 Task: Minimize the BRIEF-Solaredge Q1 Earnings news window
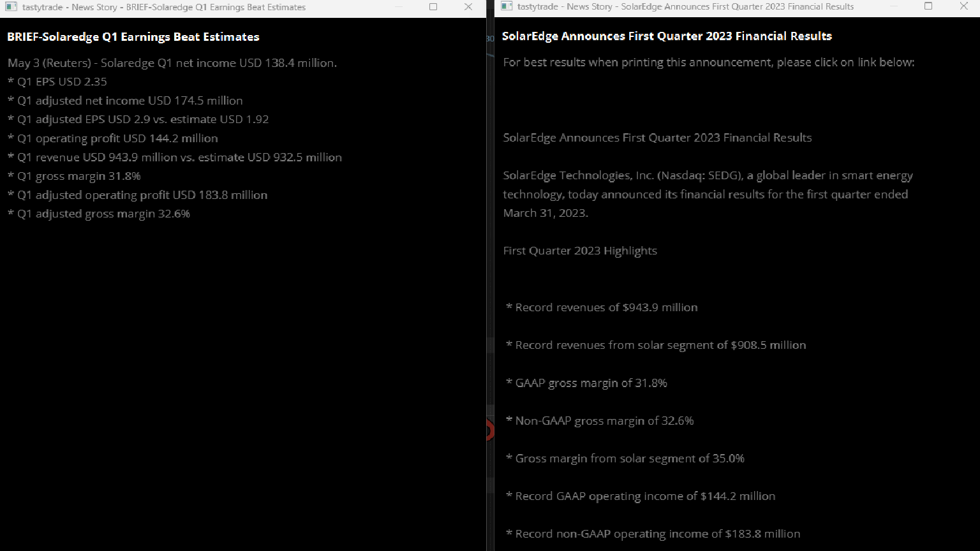[398, 7]
